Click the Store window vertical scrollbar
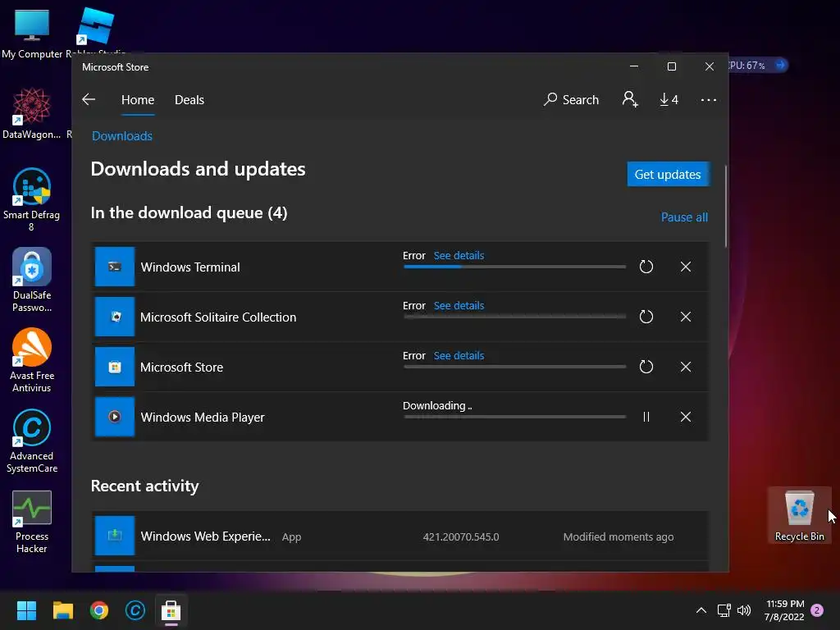This screenshot has width=840, height=630. click(x=726, y=206)
